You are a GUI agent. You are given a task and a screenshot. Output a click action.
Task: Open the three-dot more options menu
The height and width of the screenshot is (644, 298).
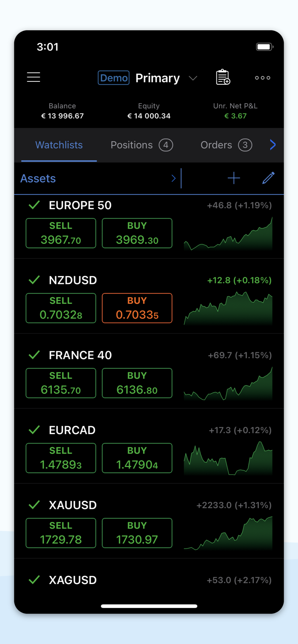262,78
